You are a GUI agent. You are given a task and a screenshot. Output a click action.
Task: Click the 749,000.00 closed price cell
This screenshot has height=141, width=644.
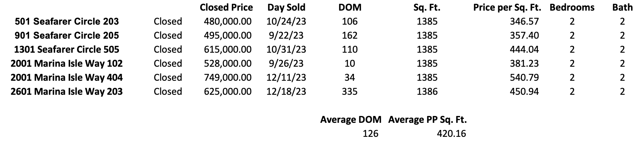click(228, 78)
